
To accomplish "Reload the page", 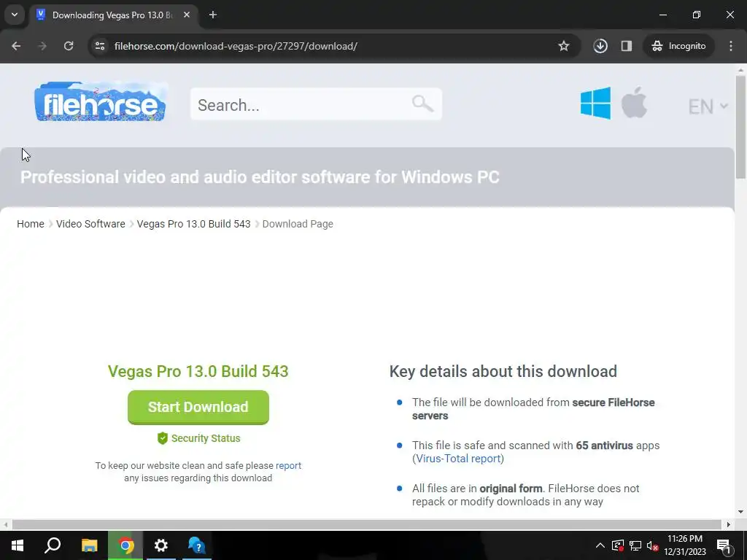I will [69, 46].
